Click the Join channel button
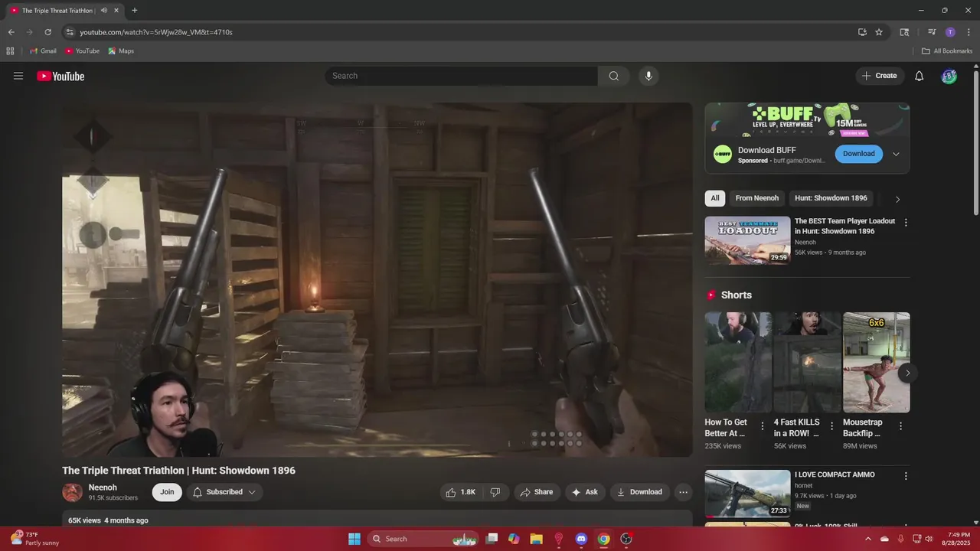980x551 pixels. (x=167, y=492)
